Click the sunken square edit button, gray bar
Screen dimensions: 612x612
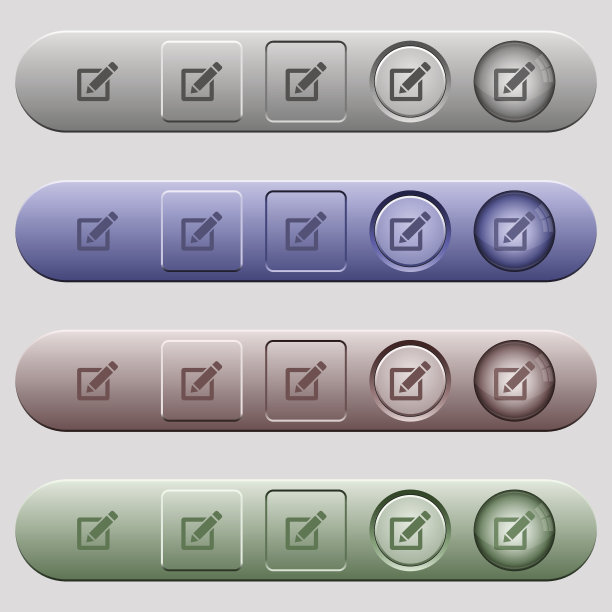coord(306,81)
